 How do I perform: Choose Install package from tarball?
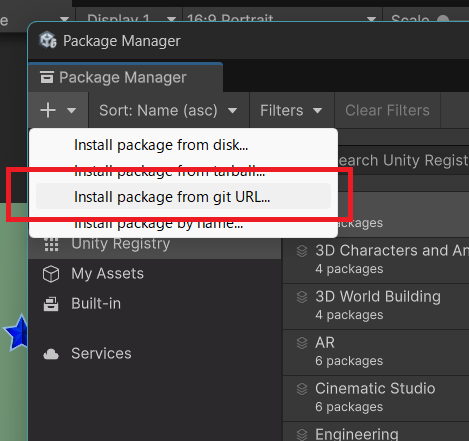[183, 171]
